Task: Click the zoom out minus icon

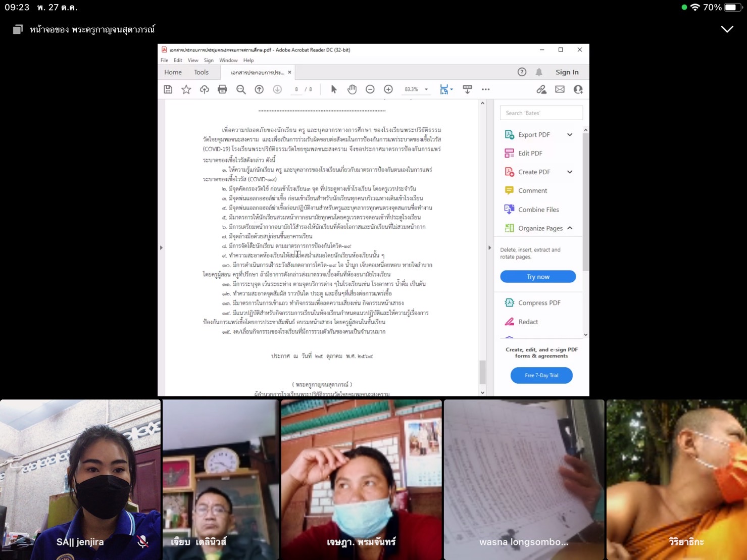Action: (x=370, y=89)
